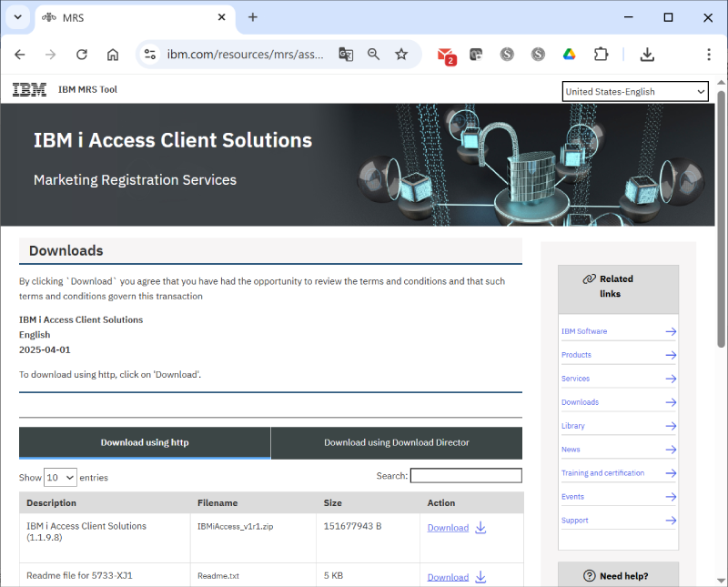This screenshot has width=728, height=587.
Task: Open Google Translate icon in address bar
Action: click(x=346, y=55)
